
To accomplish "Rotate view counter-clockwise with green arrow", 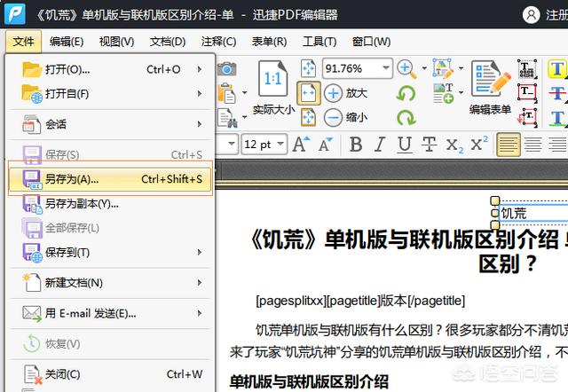I will point(406,93).
